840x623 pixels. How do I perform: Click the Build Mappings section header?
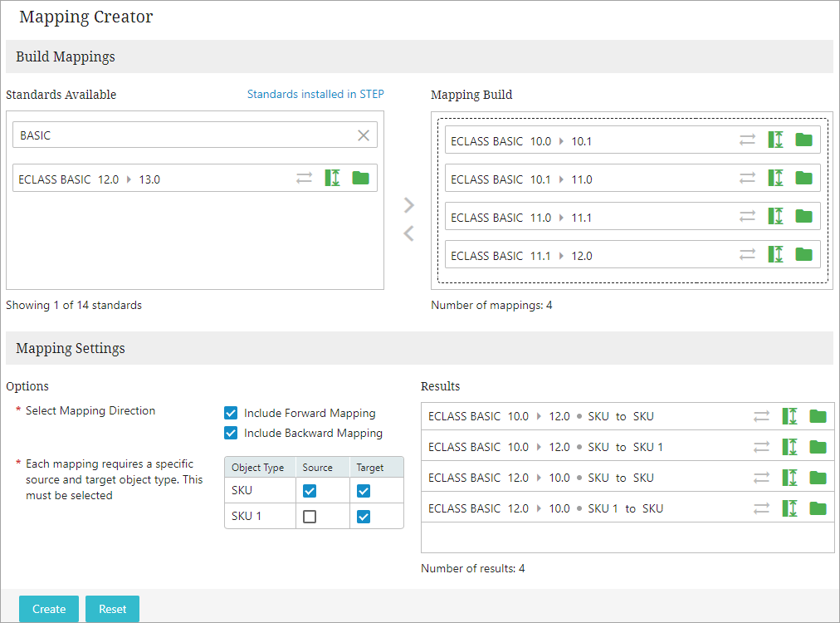pos(419,56)
